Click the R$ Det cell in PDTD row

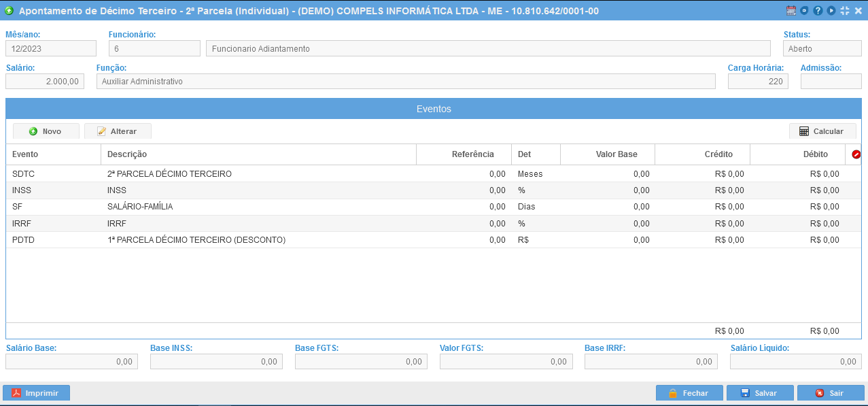point(536,239)
